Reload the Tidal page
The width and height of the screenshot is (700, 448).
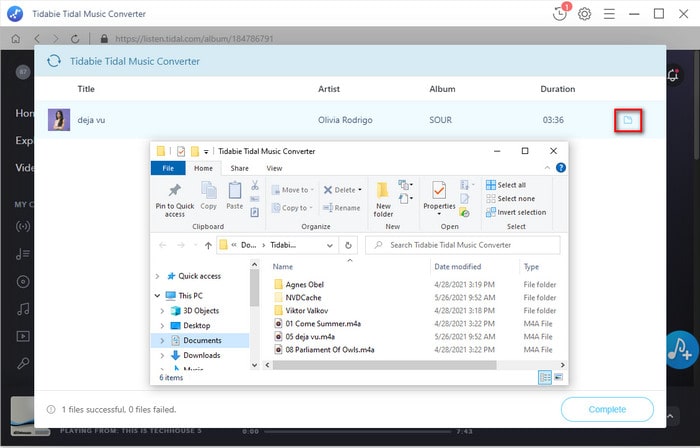click(75, 39)
